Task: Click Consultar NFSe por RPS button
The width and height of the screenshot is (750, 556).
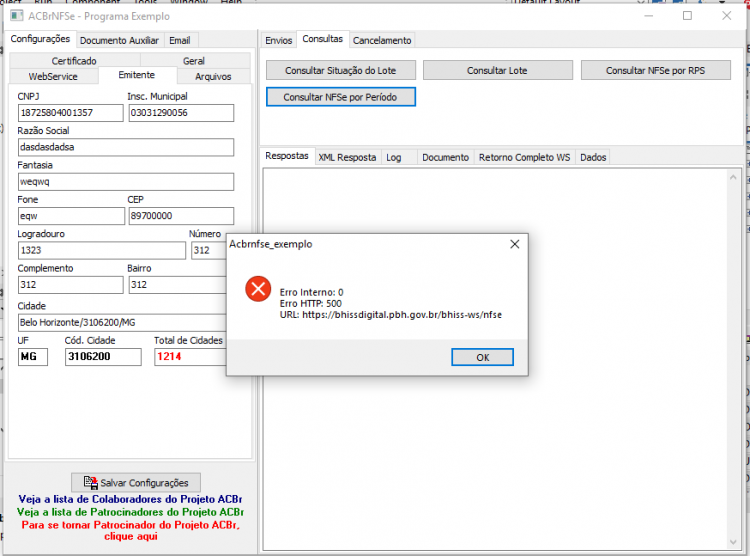Action: point(655,70)
